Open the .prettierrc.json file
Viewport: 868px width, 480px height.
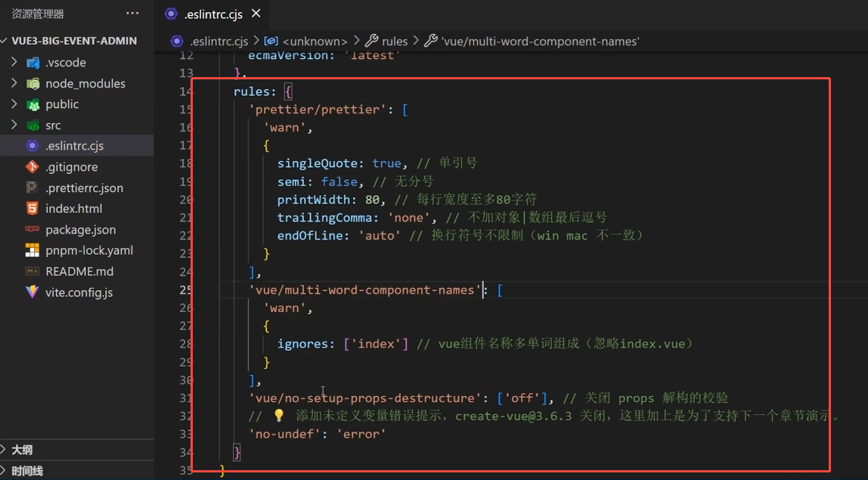[x=84, y=187]
